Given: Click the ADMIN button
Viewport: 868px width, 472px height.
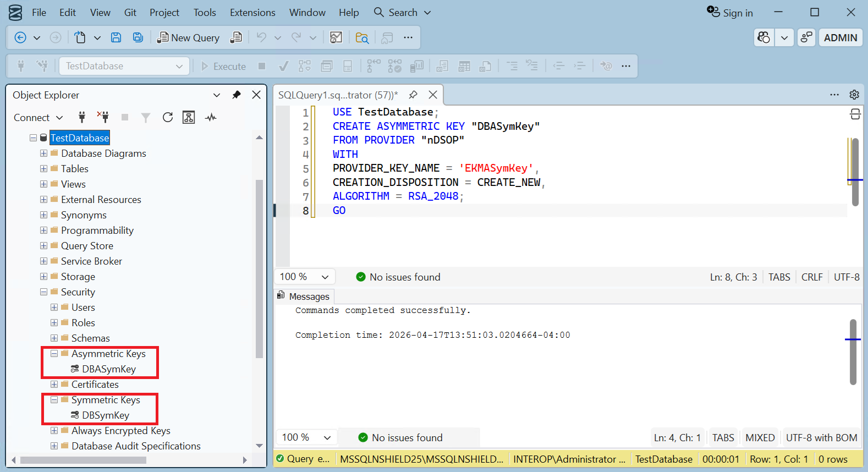Looking at the screenshot, I should point(840,37).
